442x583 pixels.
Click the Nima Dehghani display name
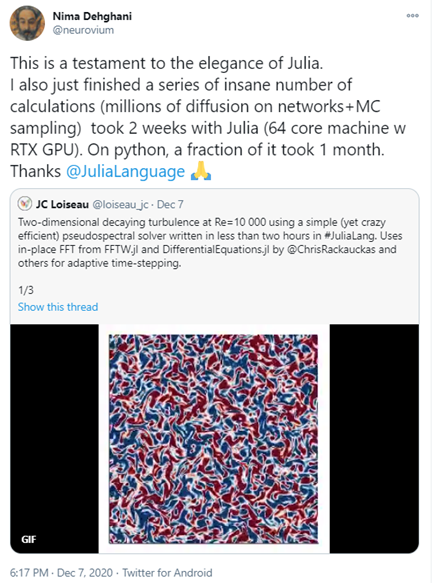click(x=92, y=16)
